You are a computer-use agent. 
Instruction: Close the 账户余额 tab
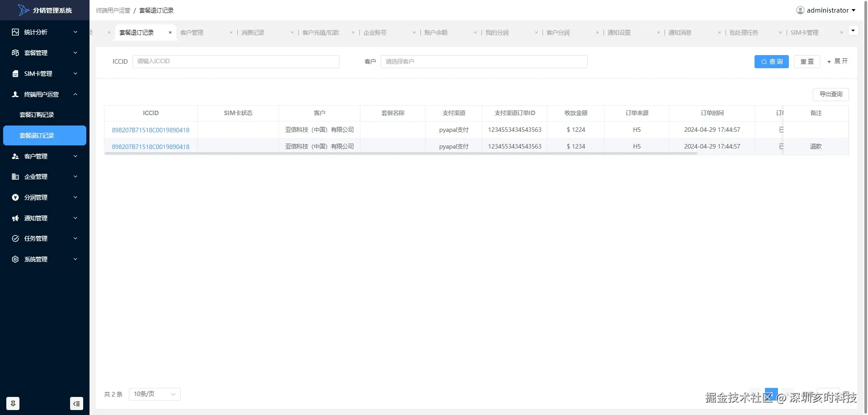click(475, 33)
